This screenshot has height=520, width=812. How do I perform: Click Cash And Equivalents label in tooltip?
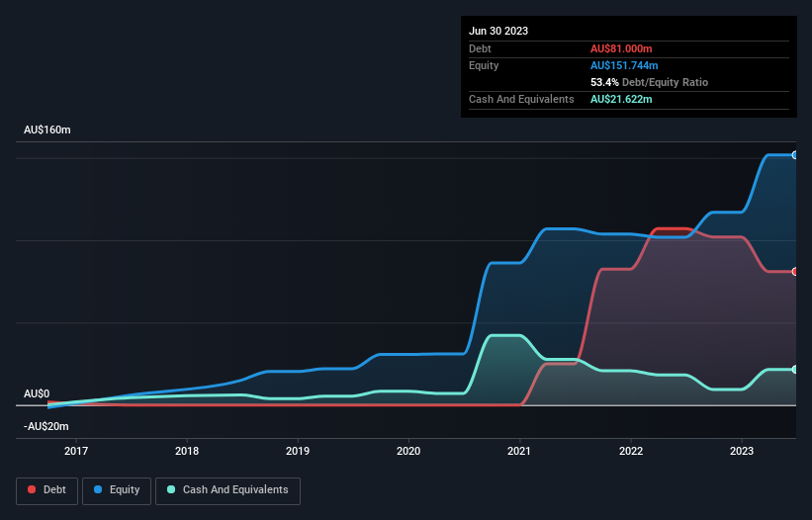(x=521, y=99)
